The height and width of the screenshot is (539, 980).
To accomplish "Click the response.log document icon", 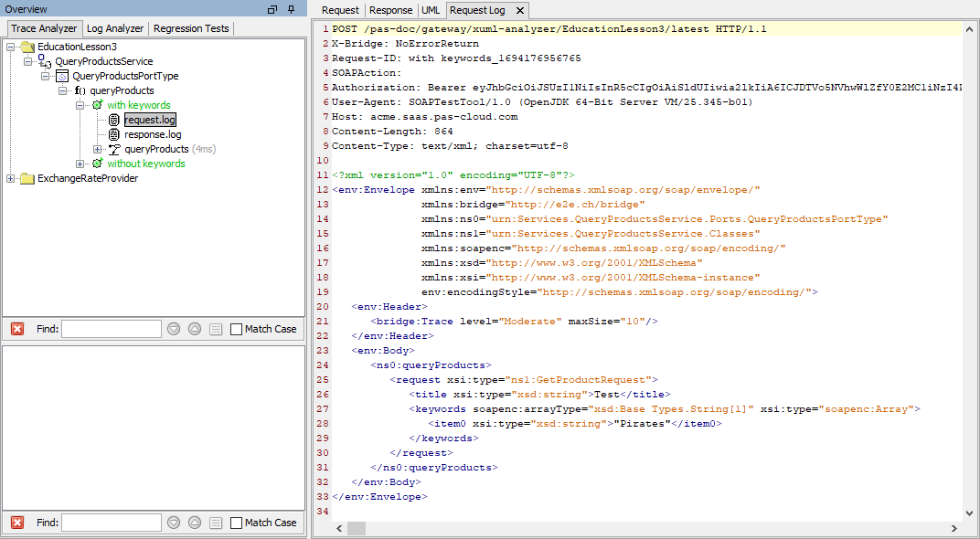I will pyautogui.click(x=114, y=134).
